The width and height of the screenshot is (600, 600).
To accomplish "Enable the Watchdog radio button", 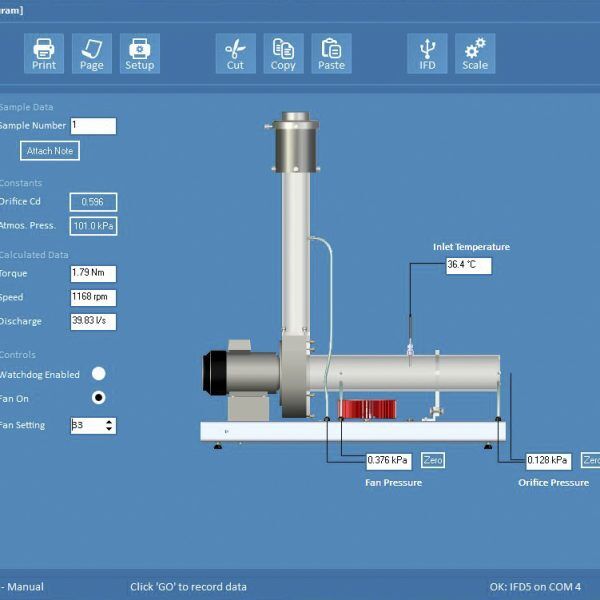I will click(x=99, y=373).
